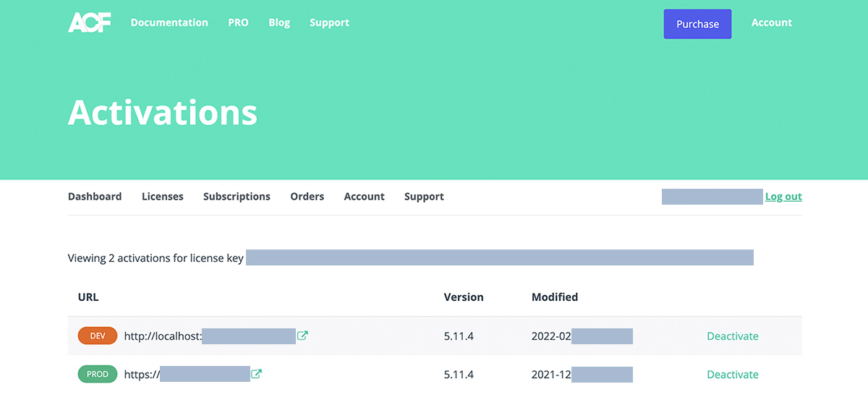Click version 5.11.4 in the DEV row
The height and width of the screenshot is (405, 868).
pos(459,336)
